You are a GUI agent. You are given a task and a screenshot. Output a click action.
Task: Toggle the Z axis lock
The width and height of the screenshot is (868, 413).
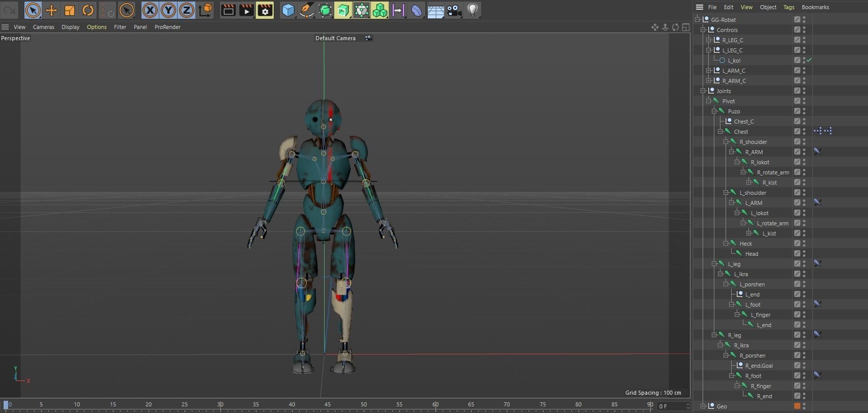[186, 10]
